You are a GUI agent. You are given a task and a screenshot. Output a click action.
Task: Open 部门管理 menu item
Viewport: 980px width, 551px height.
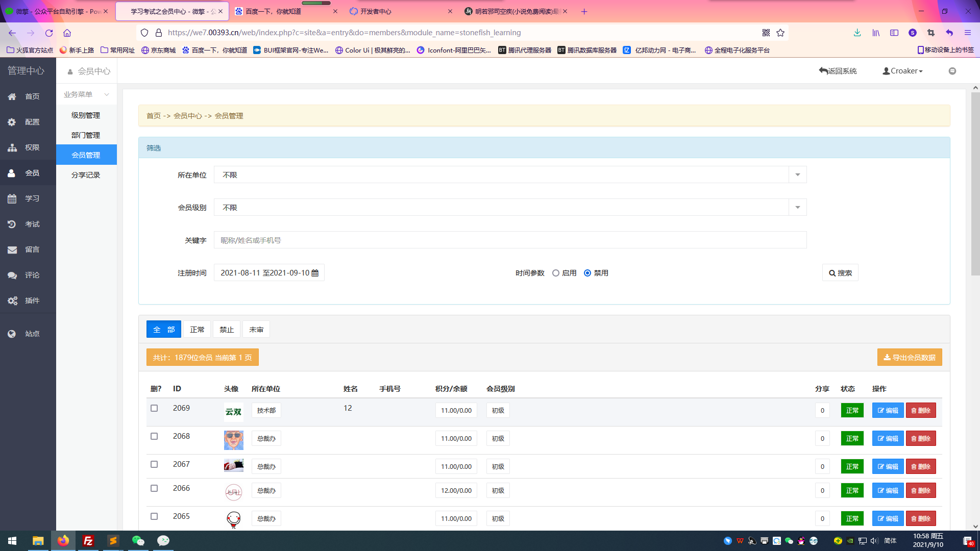(86, 135)
